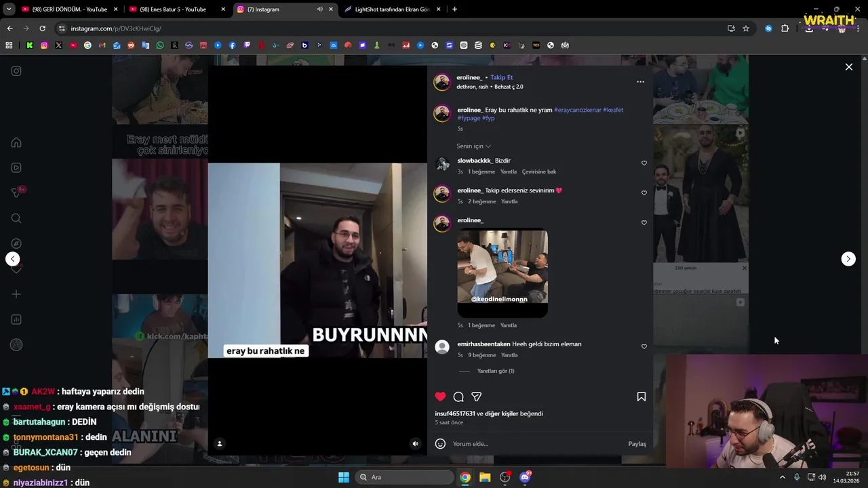Open Instagram direct messages with 9+ badge
The image size is (868, 488).
[x=16, y=193]
